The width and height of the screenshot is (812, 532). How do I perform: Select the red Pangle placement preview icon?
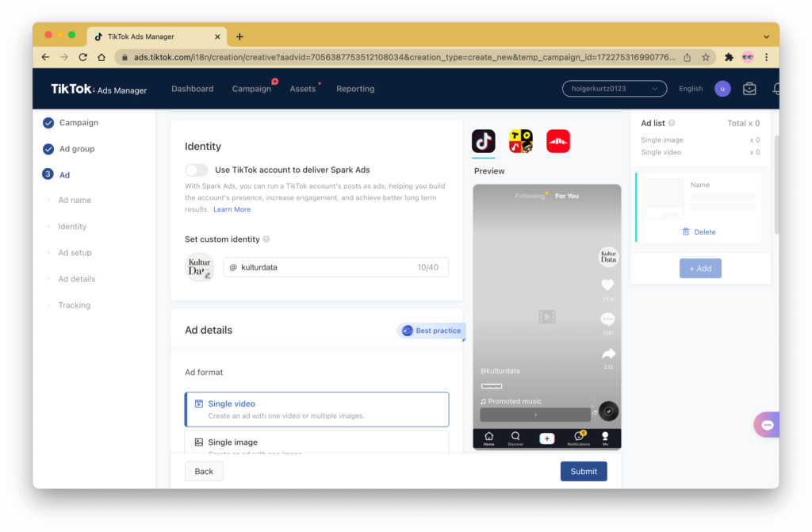(x=557, y=141)
